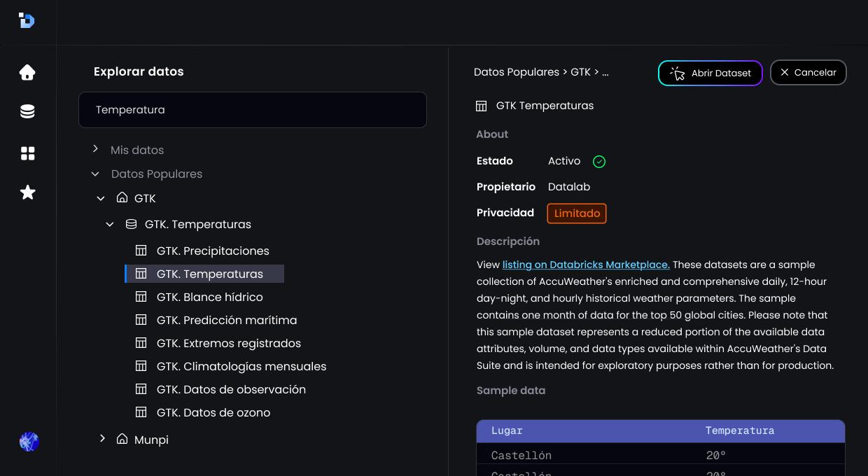Click the Temperatura search field

pos(252,110)
